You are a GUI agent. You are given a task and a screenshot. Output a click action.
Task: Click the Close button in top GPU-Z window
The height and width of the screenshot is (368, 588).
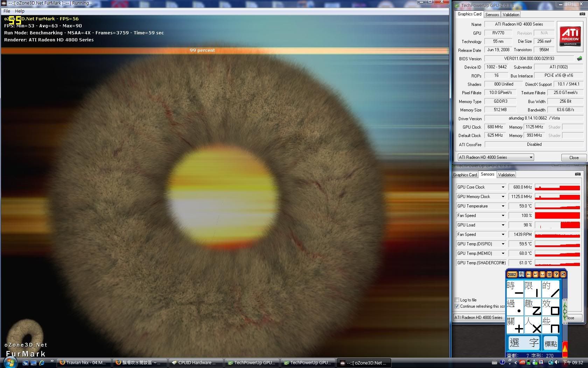tap(574, 158)
